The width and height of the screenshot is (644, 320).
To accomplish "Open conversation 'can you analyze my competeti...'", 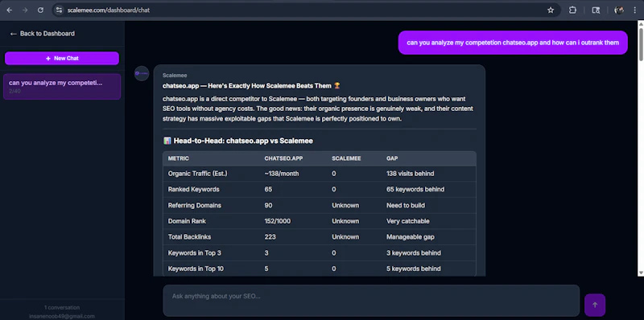I will coord(62,87).
